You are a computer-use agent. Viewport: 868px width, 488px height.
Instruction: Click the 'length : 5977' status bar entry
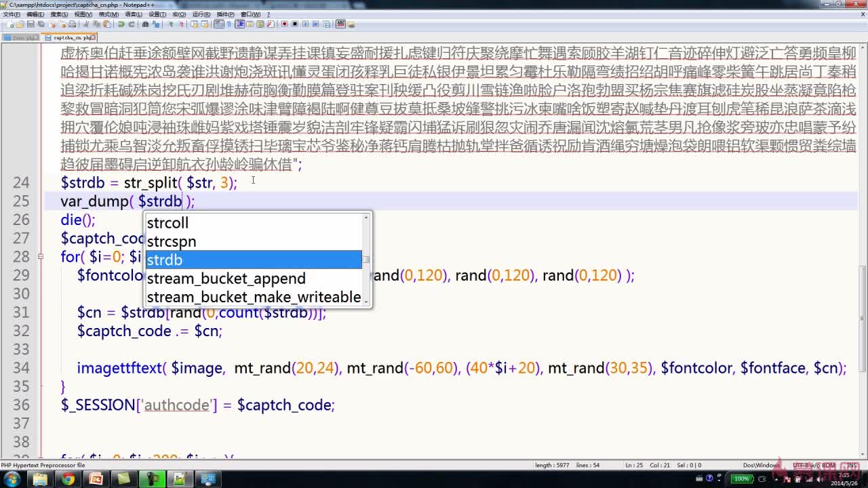pos(553,466)
